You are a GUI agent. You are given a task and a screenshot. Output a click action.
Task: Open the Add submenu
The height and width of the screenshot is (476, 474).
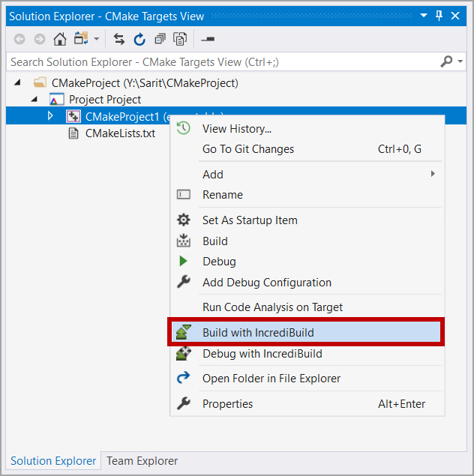213,174
